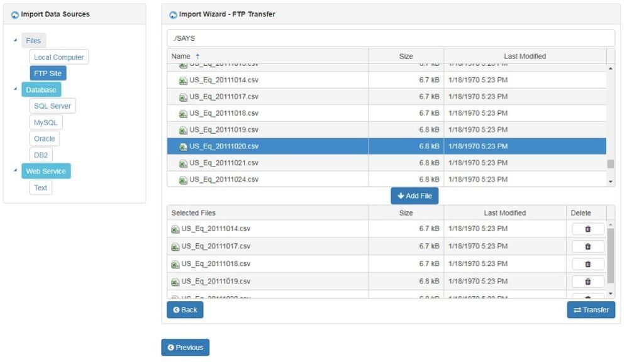Screen dimensions: 644x362
Task: Delete US_Eq_20111014.csv from selected files
Action: tap(587, 229)
